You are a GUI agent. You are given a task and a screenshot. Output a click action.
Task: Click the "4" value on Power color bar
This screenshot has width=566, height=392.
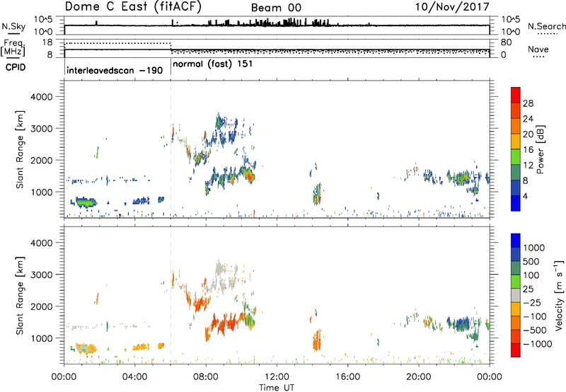[526, 197]
